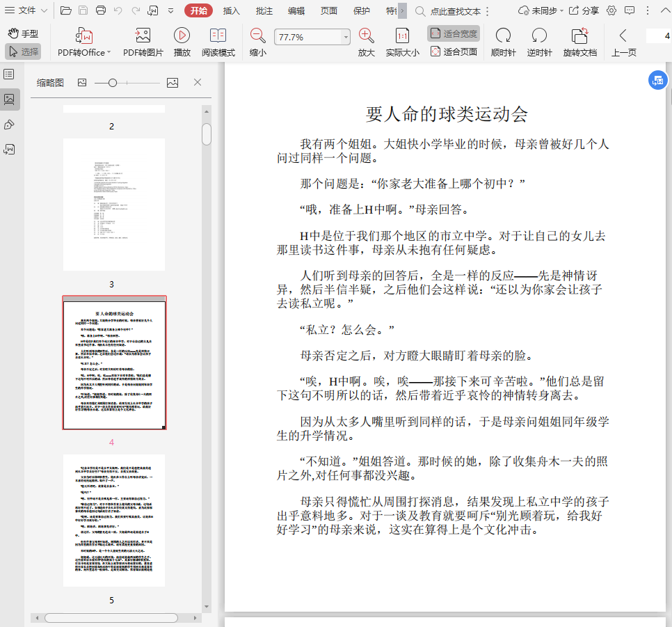The height and width of the screenshot is (627, 672).
Task: Click the open folder icon
Action: pos(65,10)
